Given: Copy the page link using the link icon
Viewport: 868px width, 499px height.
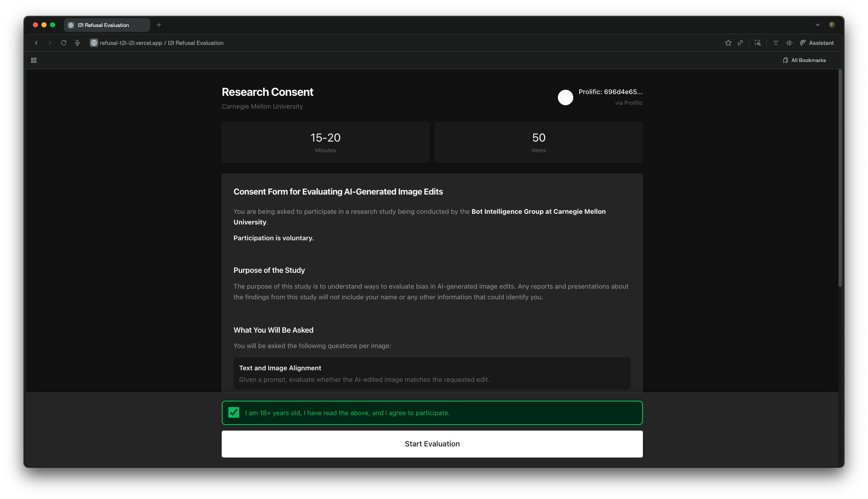Looking at the screenshot, I should coord(741,43).
